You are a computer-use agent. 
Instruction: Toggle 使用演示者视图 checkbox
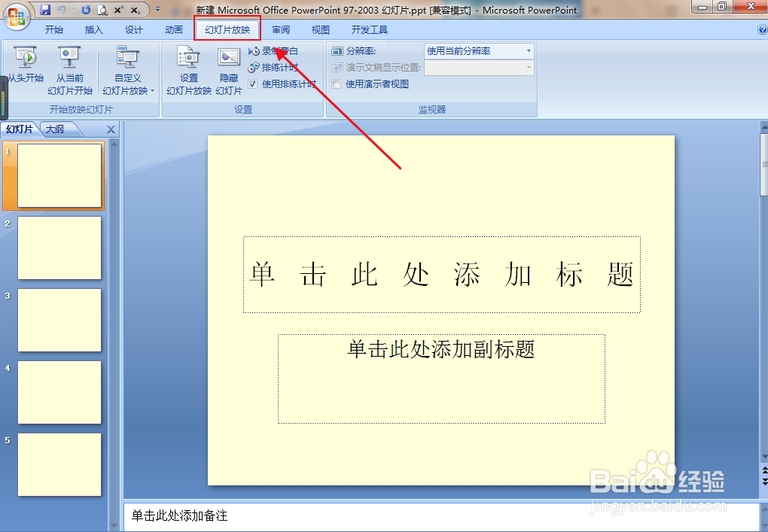(x=337, y=84)
